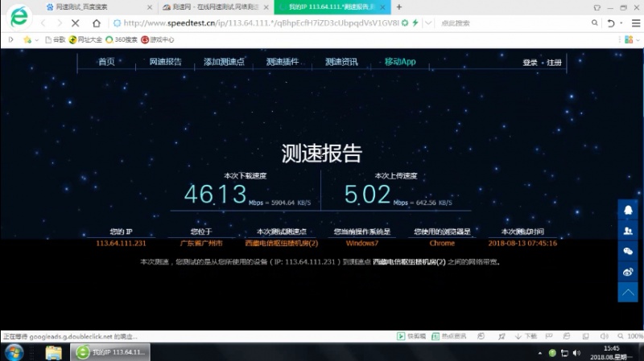Expand the favorites star dropdown arrow
Screen dimensions: 644x361
[36, 39]
